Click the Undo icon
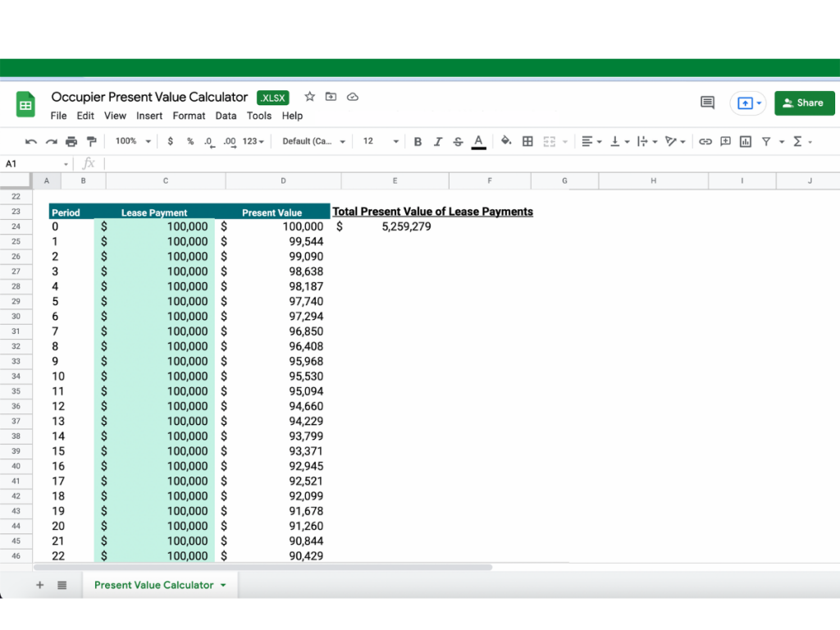 click(30, 142)
